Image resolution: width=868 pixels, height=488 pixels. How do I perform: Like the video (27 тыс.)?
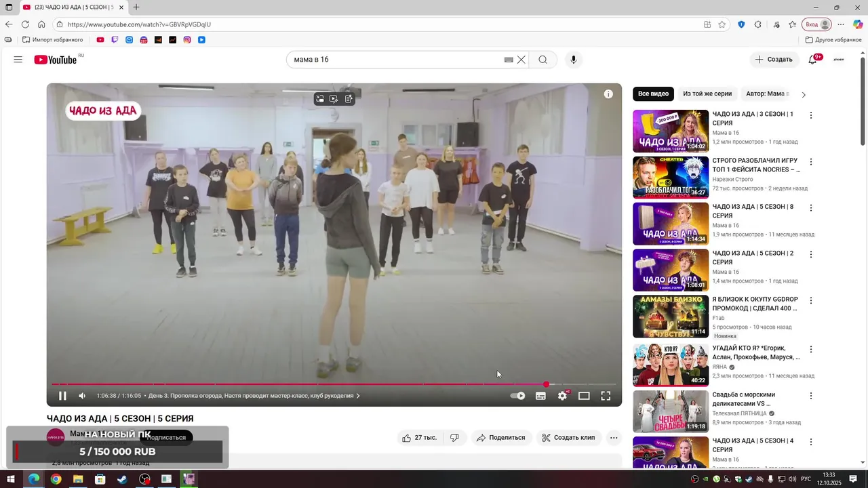418,438
